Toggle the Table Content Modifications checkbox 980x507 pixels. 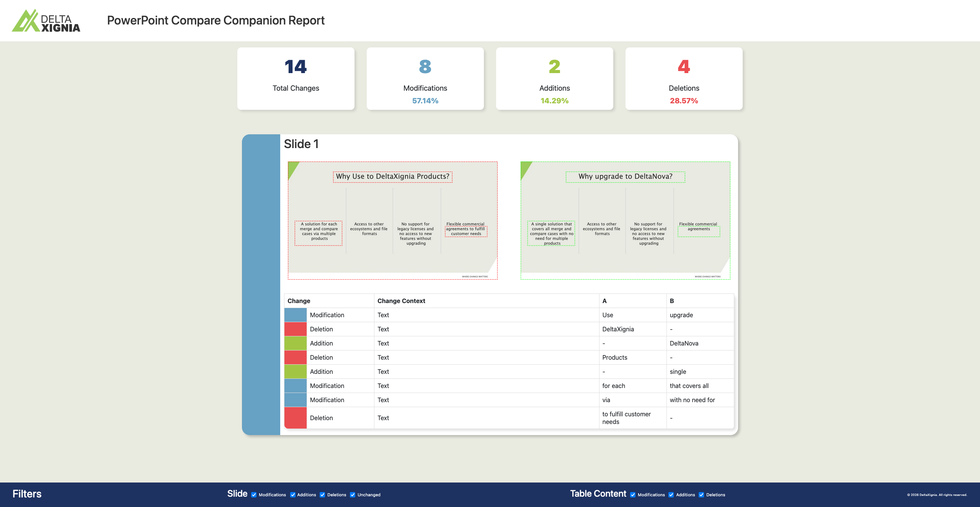click(x=633, y=495)
